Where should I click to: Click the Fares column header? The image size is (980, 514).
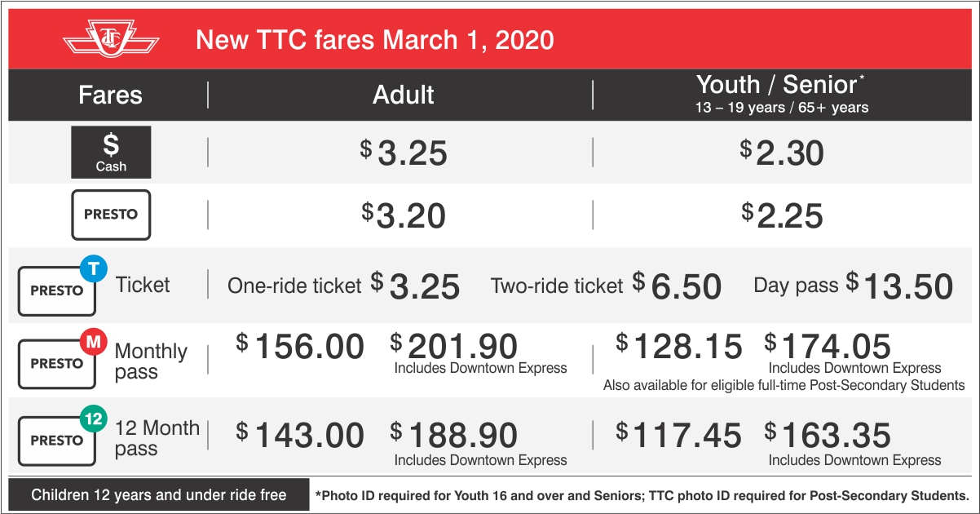(110, 95)
